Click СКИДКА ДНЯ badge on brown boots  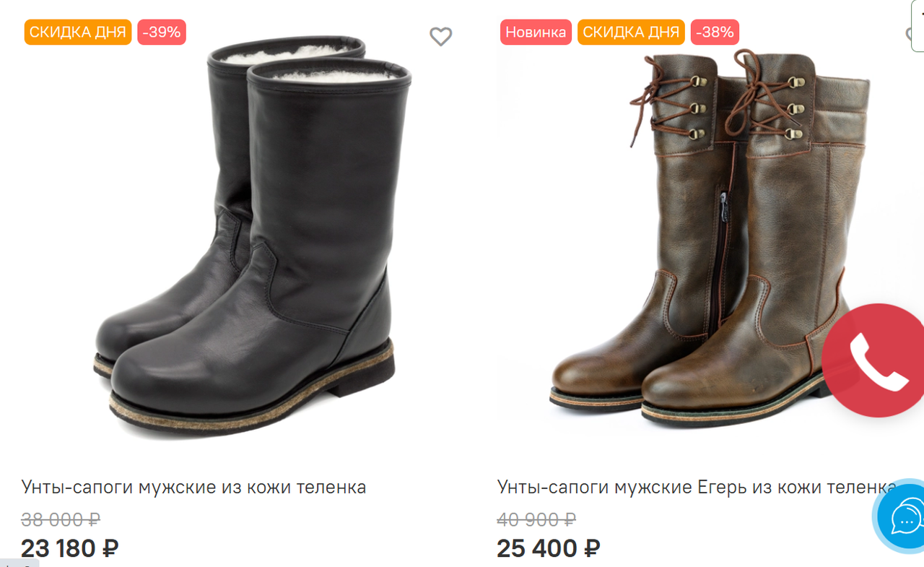point(631,33)
